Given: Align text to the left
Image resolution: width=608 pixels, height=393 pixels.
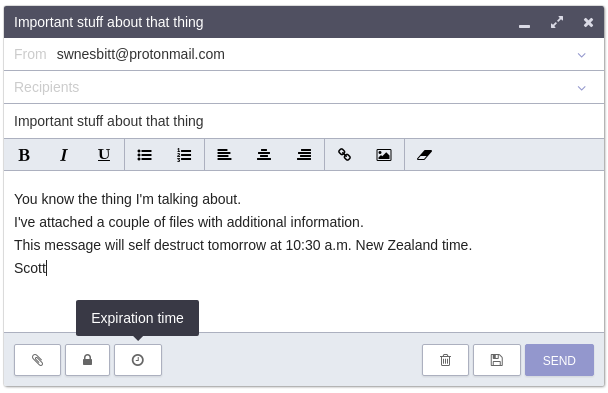Looking at the screenshot, I should click(x=224, y=155).
